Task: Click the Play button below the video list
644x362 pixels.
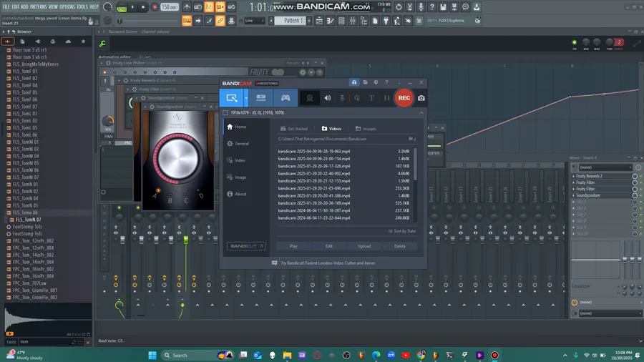Action: pos(293,246)
